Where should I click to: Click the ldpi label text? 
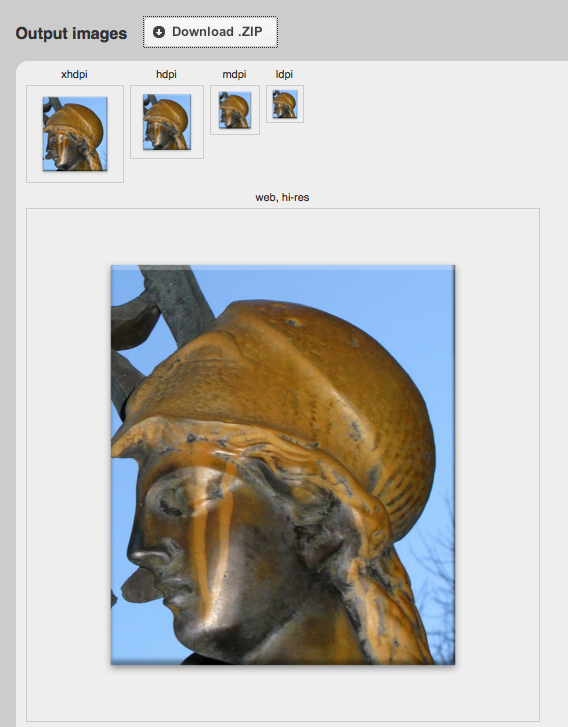point(284,74)
